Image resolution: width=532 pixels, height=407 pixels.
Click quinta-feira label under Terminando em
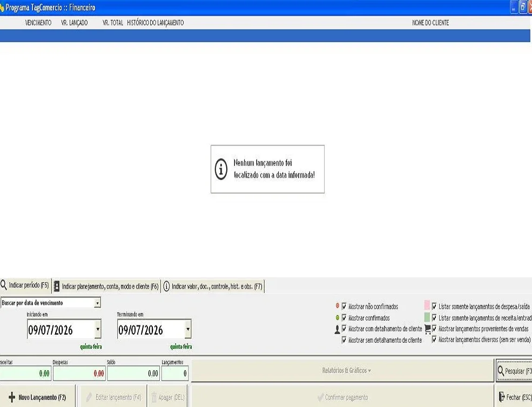pos(181,346)
